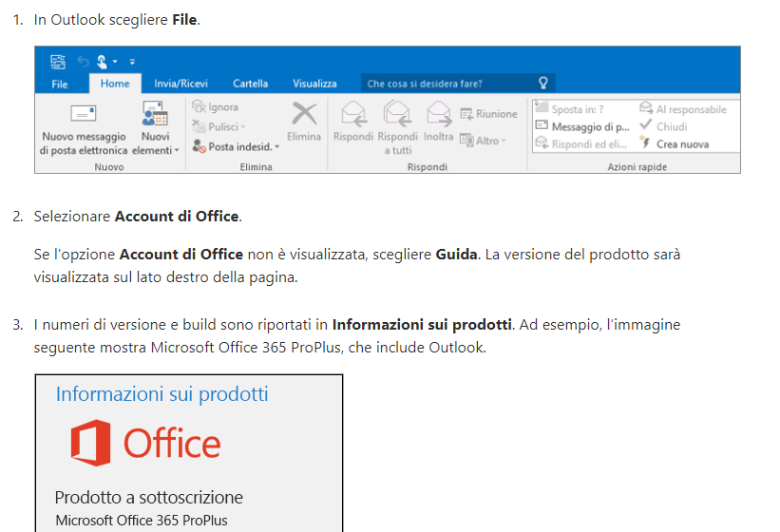Image resolution: width=780 pixels, height=532 pixels.
Task: Click the lightbulb help icon
Action: 543,83
